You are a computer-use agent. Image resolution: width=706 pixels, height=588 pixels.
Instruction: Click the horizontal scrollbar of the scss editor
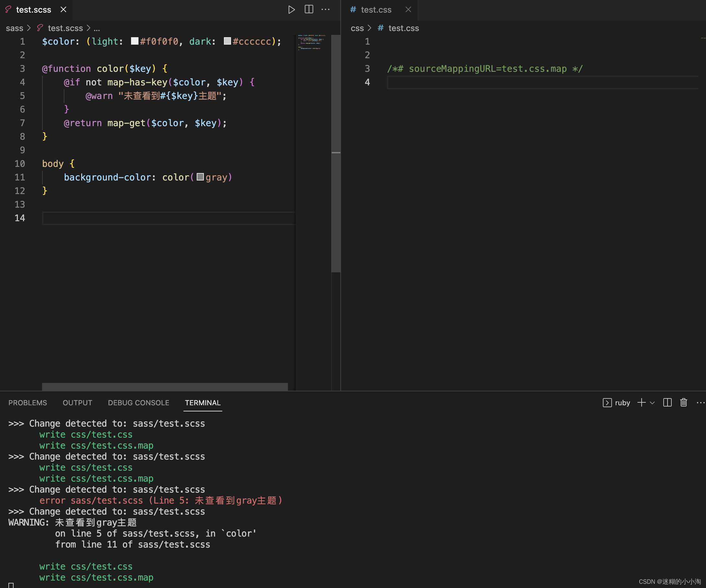click(x=165, y=387)
